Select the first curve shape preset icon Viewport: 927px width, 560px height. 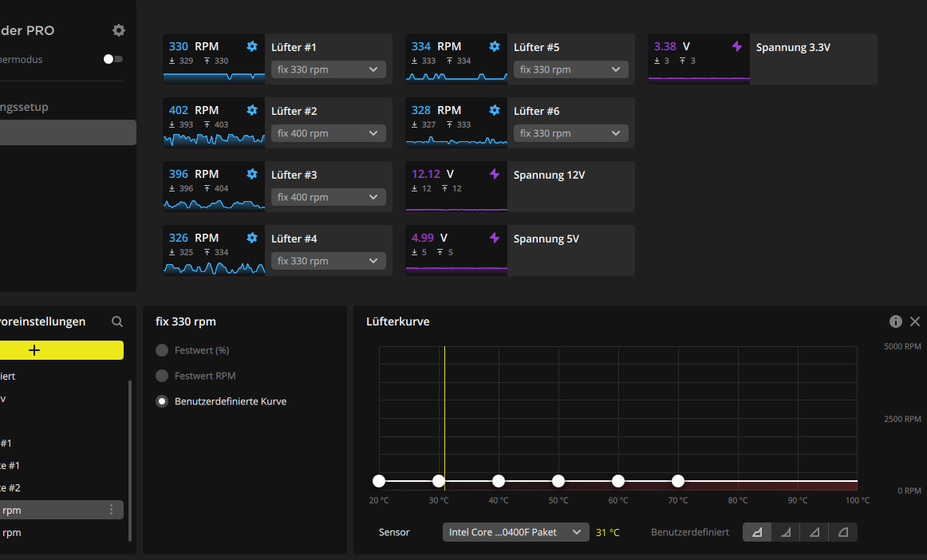coord(757,532)
